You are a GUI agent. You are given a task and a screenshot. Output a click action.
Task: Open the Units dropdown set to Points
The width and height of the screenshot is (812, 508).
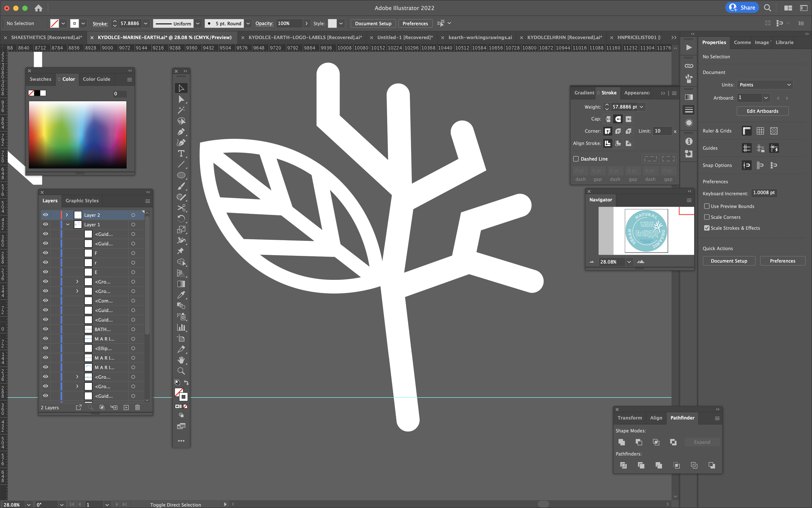tap(765, 85)
